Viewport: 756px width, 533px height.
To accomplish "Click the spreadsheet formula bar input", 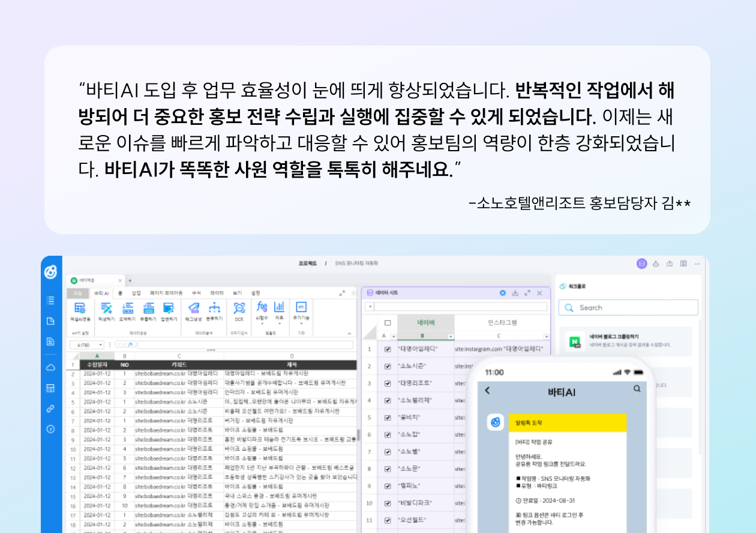I will (x=246, y=345).
